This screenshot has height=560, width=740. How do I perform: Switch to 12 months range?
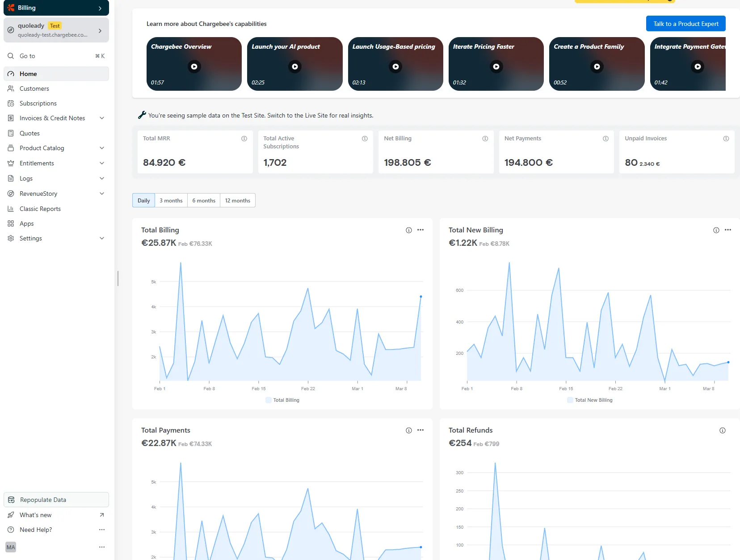[x=238, y=200]
